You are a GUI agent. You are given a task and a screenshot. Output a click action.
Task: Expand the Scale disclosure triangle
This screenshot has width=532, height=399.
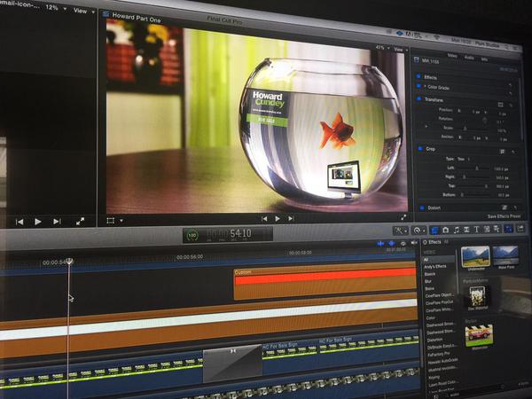pyautogui.click(x=426, y=126)
